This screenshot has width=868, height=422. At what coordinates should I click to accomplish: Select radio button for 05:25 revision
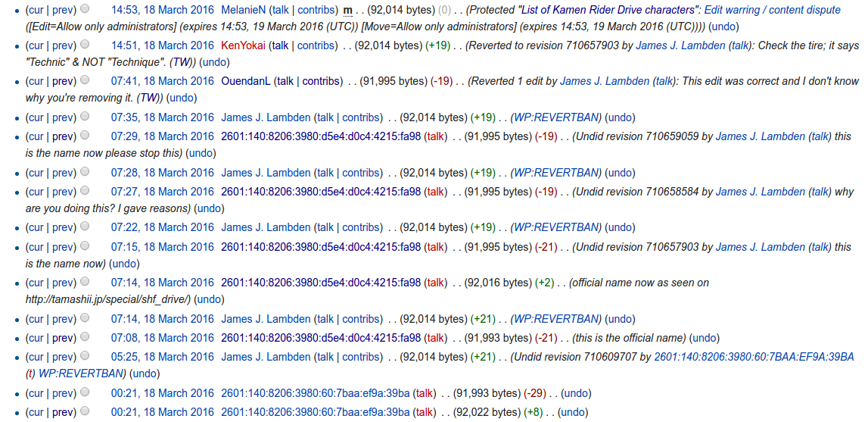pos(85,356)
